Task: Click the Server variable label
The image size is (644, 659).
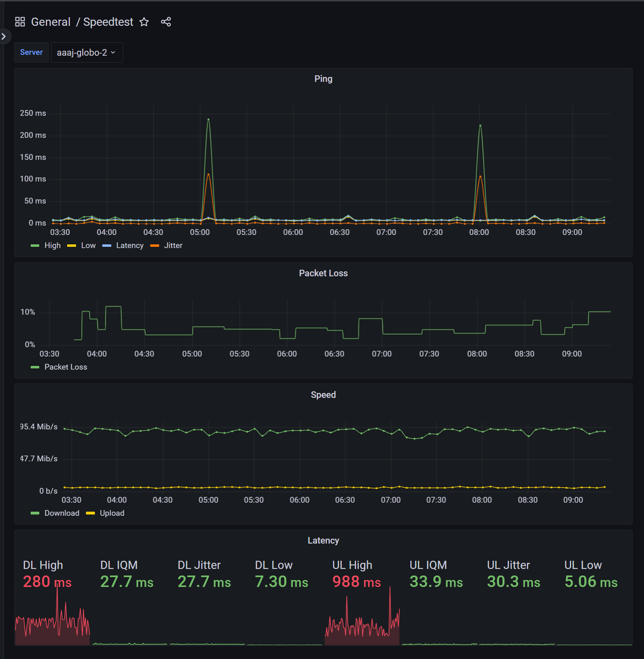Action: pos(32,52)
